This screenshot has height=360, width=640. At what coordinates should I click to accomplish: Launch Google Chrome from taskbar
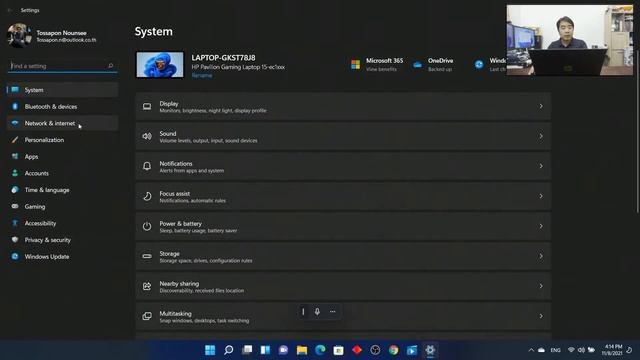pyautogui.click(x=393, y=350)
